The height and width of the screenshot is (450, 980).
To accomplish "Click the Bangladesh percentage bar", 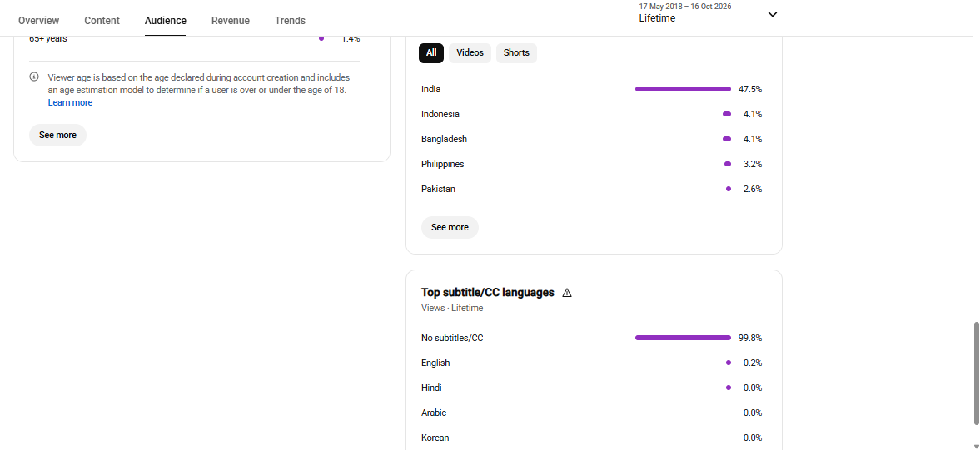I will point(727,139).
